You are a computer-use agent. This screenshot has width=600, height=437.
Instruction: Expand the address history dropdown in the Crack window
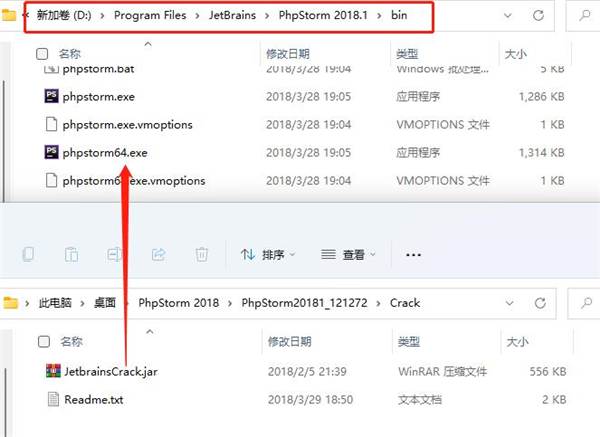(x=509, y=303)
